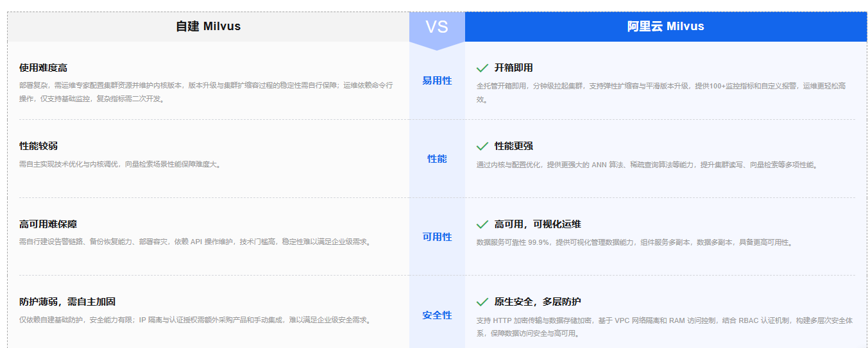868x348 pixels.
Task: Click the green checkmark beside 开箱即用
Action: click(x=482, y=68)
